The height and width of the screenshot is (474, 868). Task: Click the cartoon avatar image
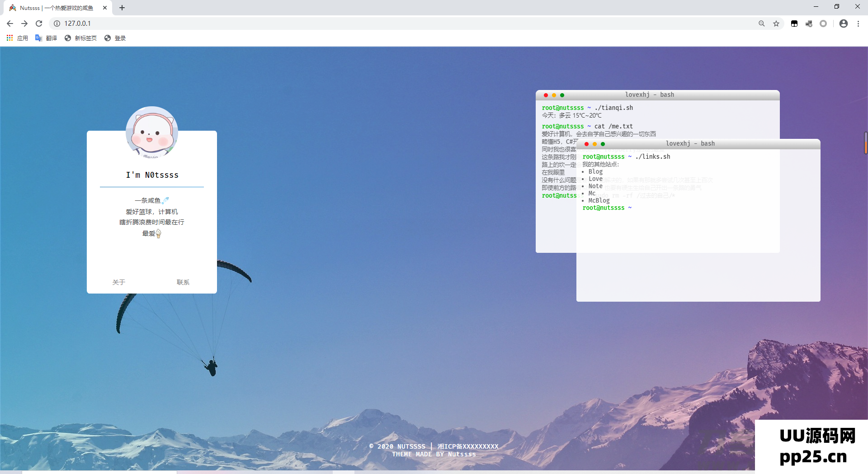[x=152, y=132]
